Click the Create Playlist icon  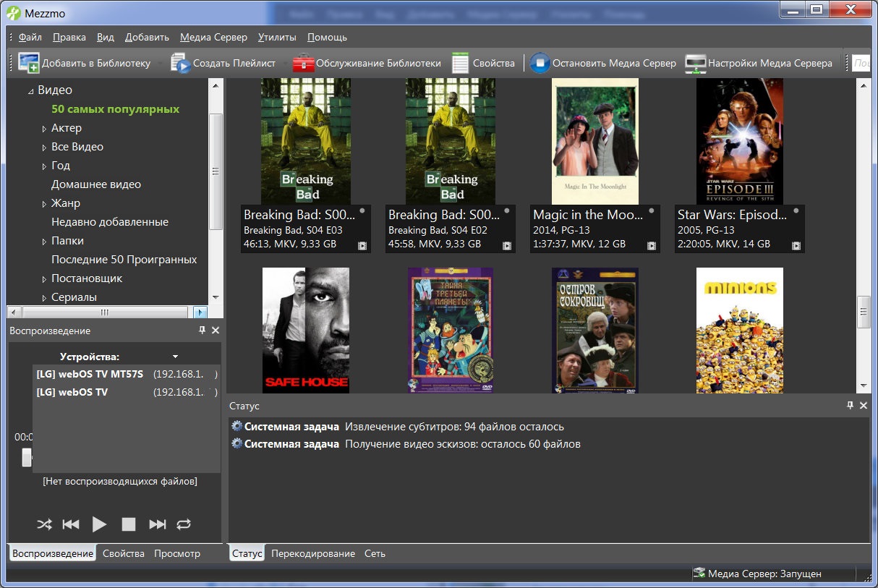click(x=180, y=63)
